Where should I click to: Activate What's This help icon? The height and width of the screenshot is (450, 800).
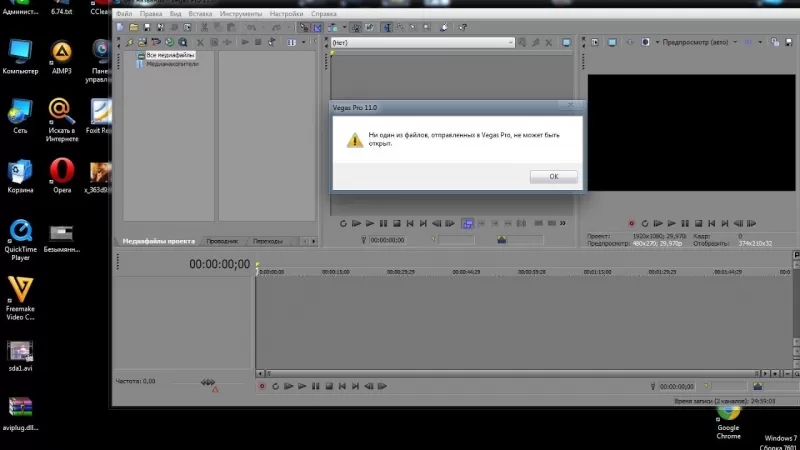point(462,27)
